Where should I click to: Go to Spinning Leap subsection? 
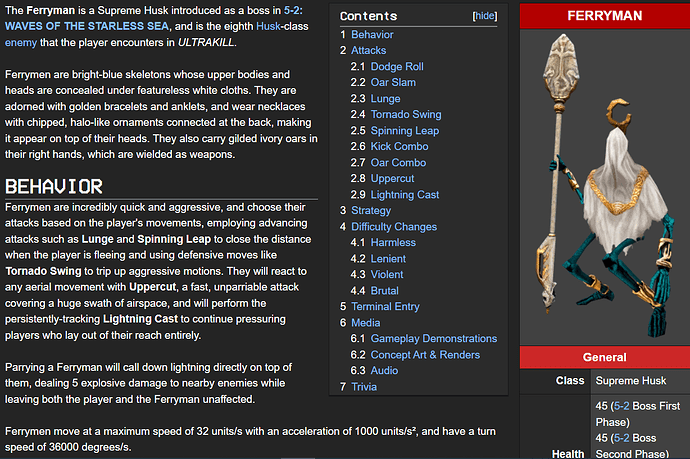click(405, 131)
